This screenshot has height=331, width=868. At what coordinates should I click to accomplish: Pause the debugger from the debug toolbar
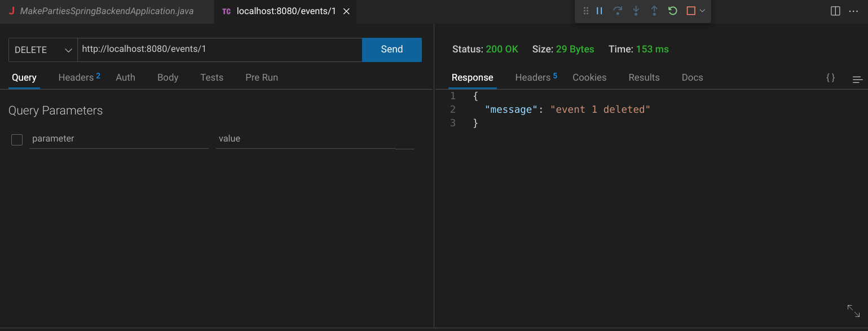coord(600,11)
